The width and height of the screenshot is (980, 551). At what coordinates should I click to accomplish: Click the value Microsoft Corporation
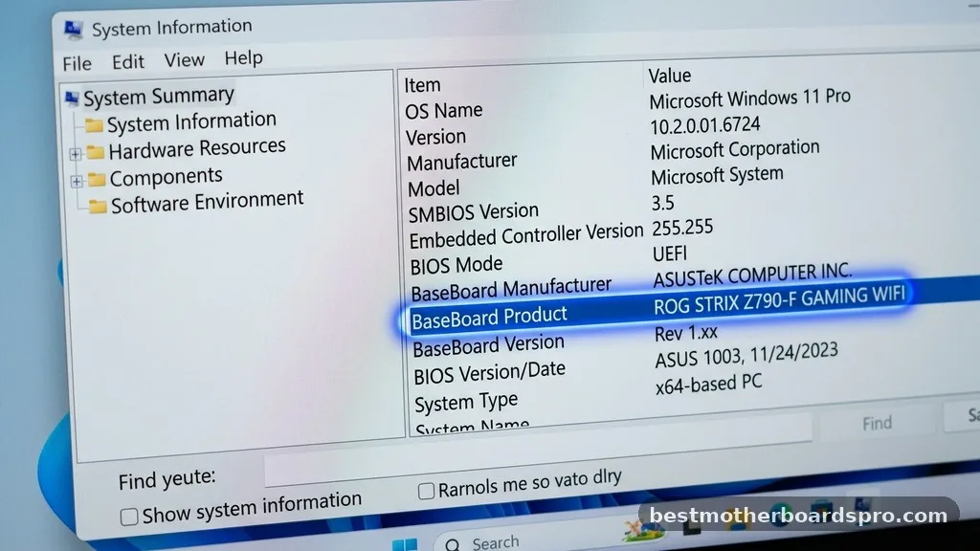pyautogui.click(x=735, y=150)
